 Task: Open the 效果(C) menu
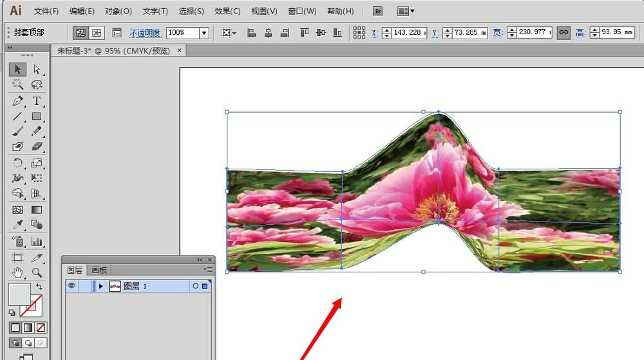pos(227,12)
